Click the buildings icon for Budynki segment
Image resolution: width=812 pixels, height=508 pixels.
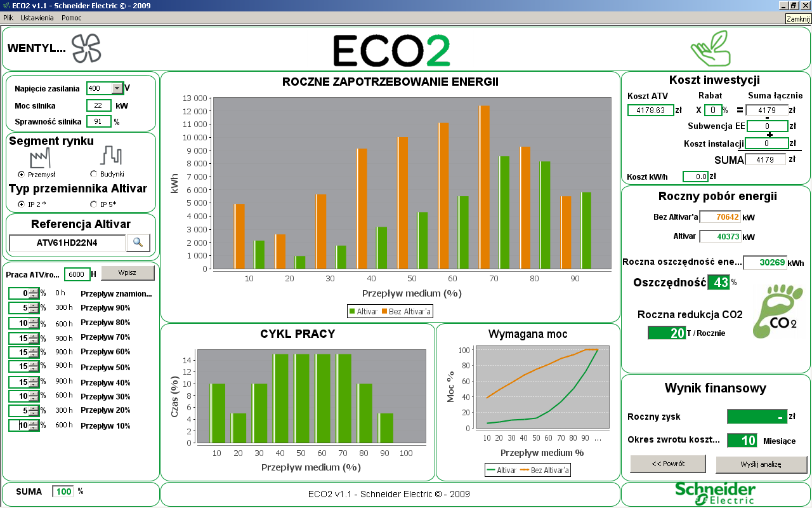pos(111,156)
